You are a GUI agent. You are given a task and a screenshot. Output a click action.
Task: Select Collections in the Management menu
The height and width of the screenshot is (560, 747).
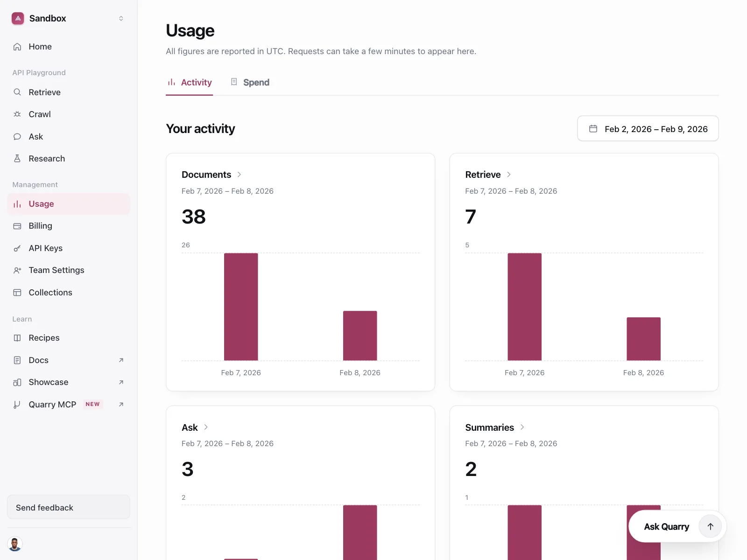[69, 293]
